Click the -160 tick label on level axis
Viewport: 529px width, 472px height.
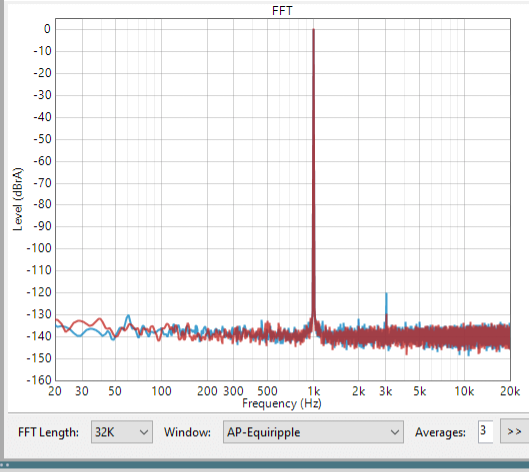point(39,380)
